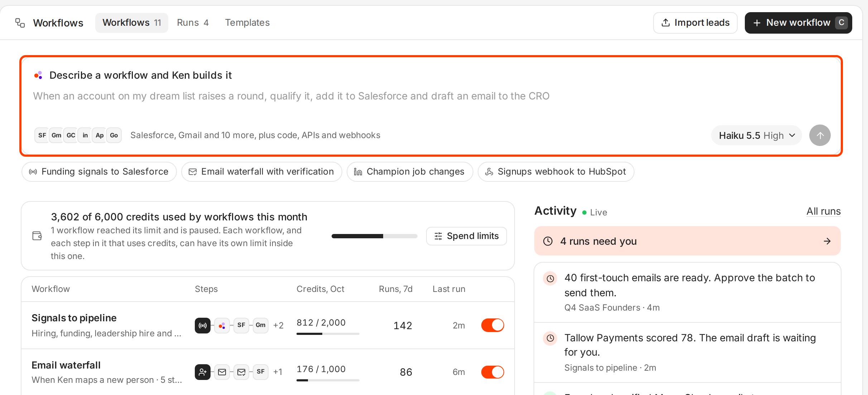
Task: Click the Workflows logo icon in header
Action: click(x=20, y=23)
